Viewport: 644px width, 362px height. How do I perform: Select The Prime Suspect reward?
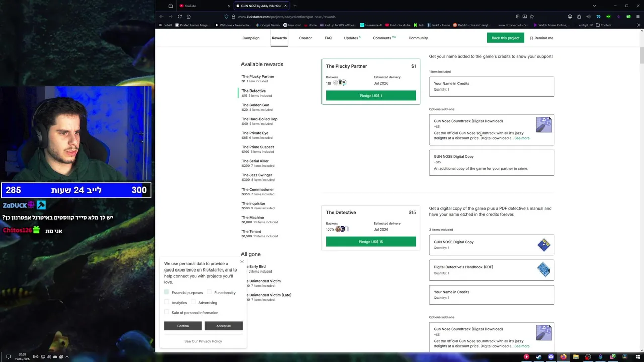coord(258,149)
